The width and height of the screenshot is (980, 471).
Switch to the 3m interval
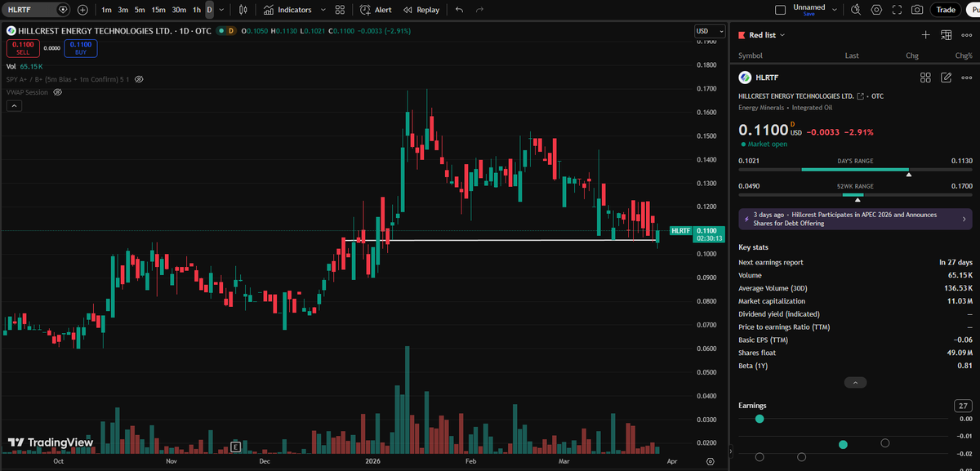122,10
